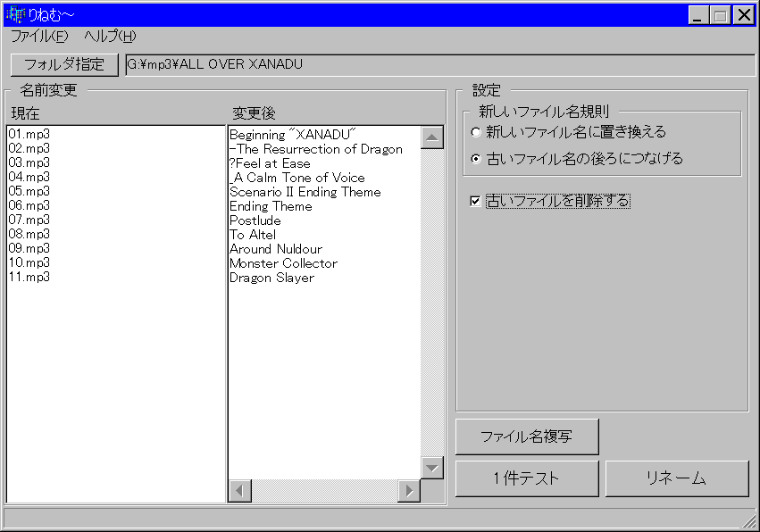Open the ヘルプ(H) menu
Viewport: 760px width, 532px height.
(110, 37)
